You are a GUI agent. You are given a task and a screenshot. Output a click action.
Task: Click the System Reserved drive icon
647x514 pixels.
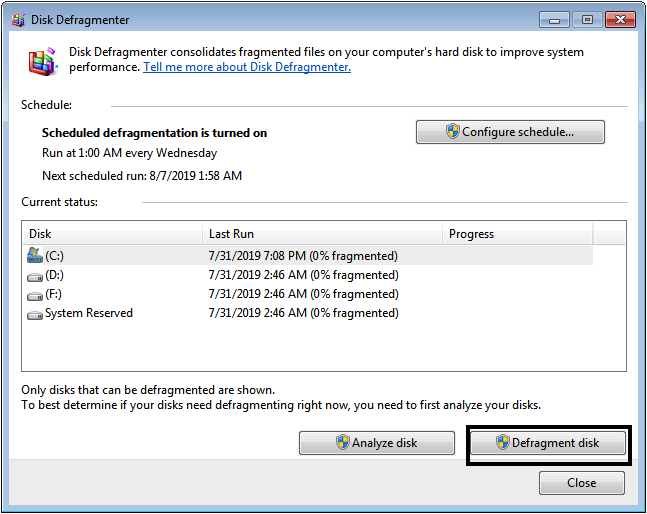click(x=36, y=313)
